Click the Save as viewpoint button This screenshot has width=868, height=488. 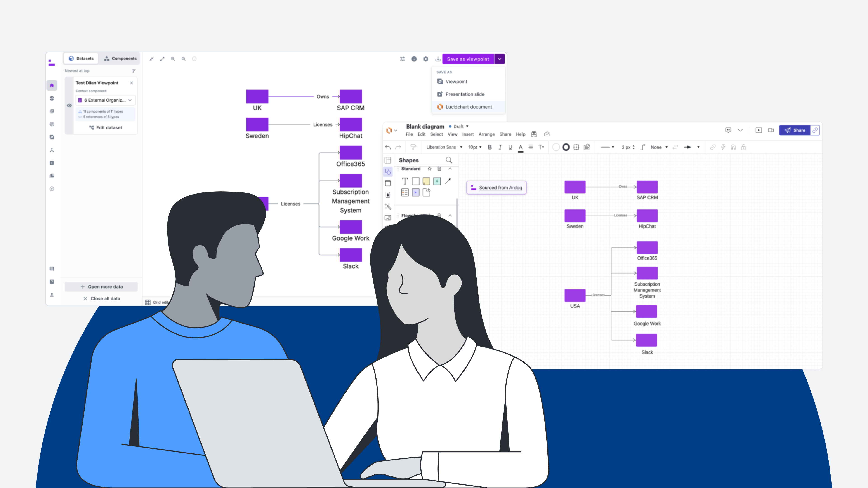coord(468,59)
